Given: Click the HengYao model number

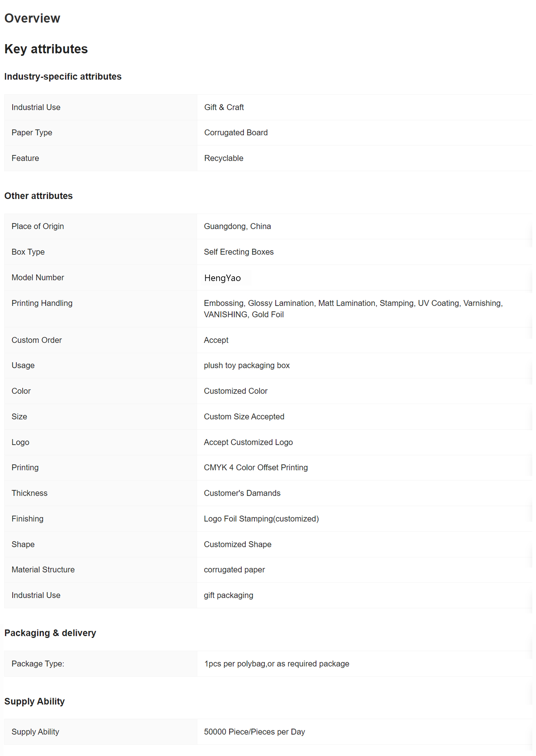Looking at the screenshot, I should [223, 278].
